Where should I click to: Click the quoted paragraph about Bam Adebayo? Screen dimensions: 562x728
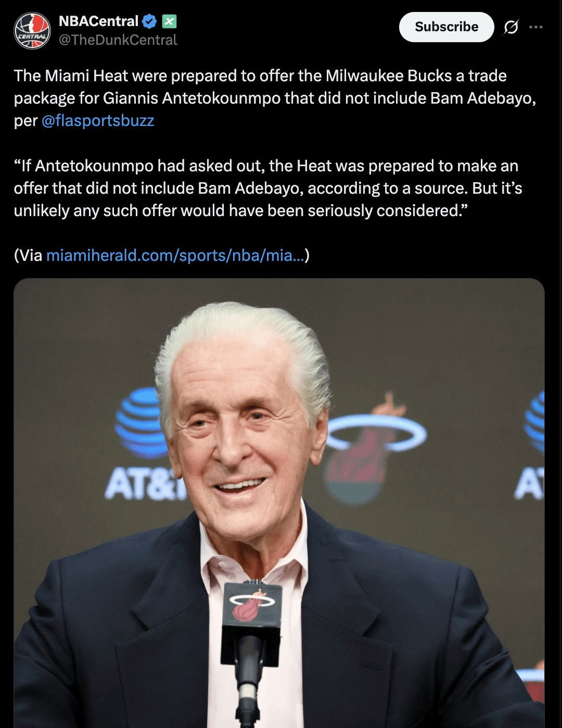point(268,189)
